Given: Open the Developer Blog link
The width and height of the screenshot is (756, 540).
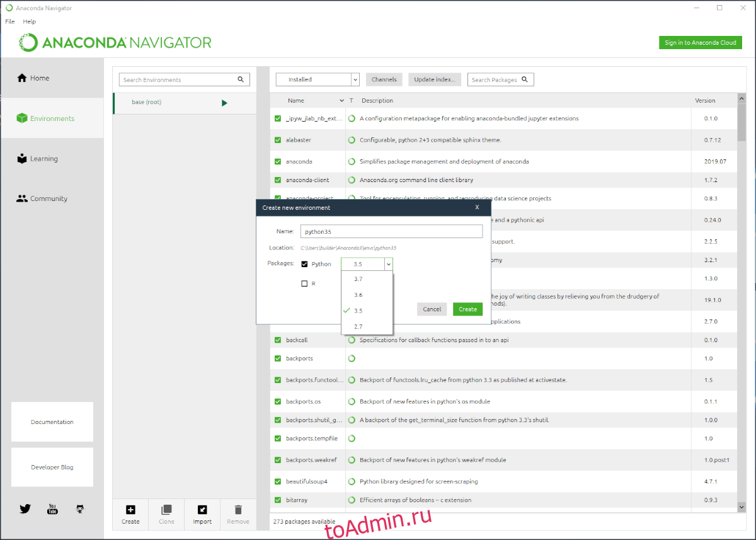Looking at the screenshot, I should (x=52, y=468).
